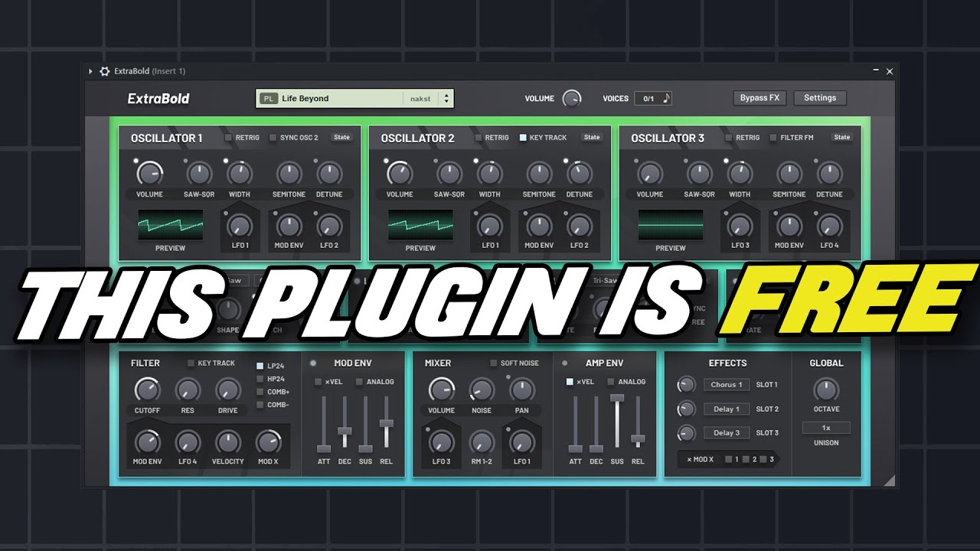Adjust Mixer PAN knob

pyautogui.click(x=521, y=390)
